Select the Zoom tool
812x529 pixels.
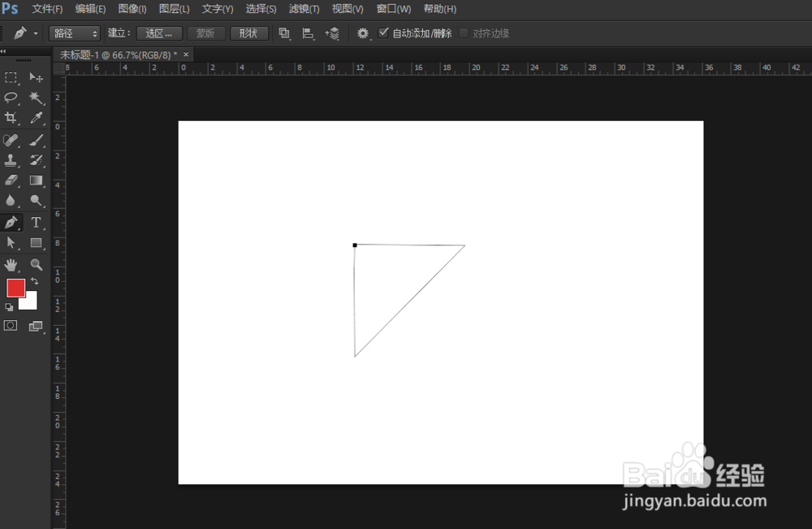(36, 265)
